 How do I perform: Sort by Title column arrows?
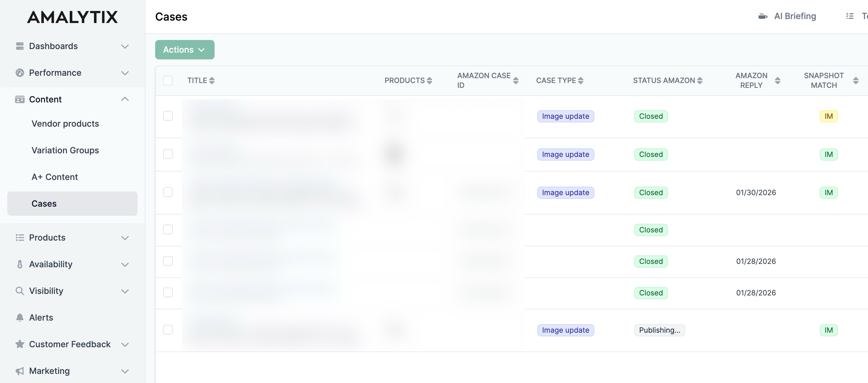coord(212,81)
